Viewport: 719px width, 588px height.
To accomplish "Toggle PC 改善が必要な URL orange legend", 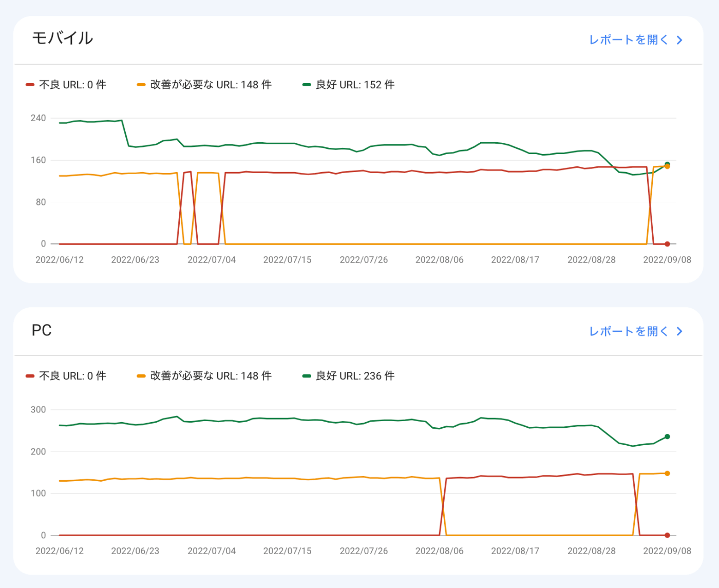I will tap(204, 376).
